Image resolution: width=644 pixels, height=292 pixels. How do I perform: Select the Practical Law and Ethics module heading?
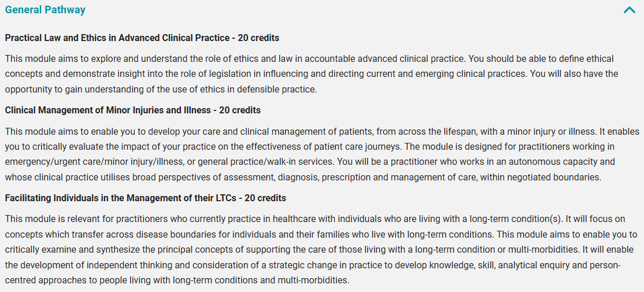click(117, 38)
